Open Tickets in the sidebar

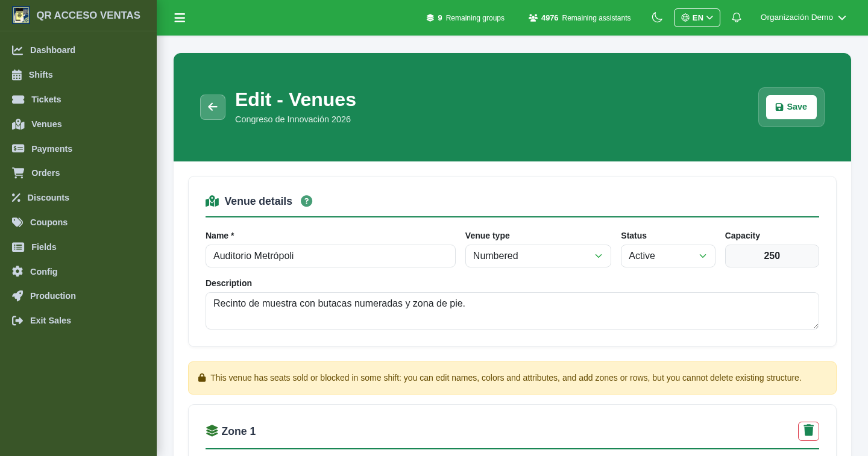[78, 99]
